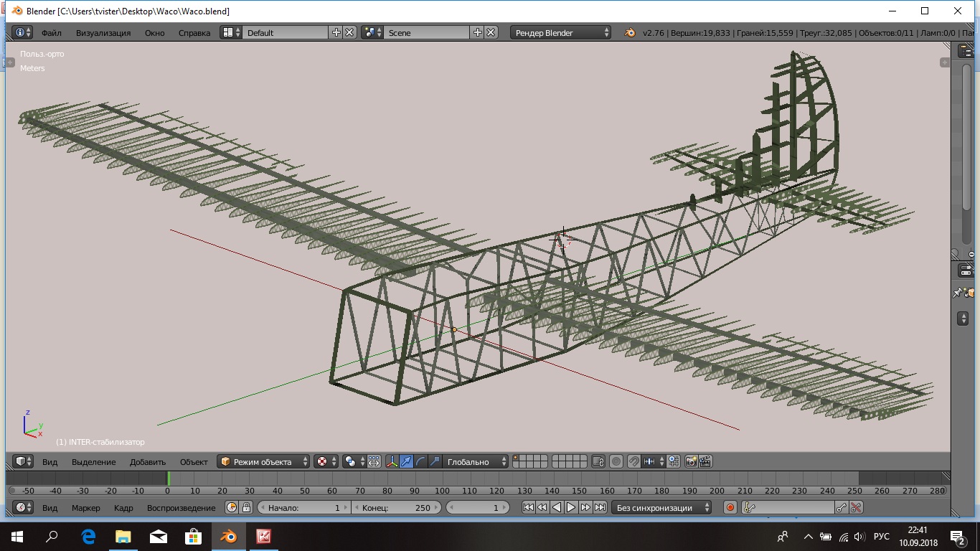Add a new scene with plus button

[478, 32]
